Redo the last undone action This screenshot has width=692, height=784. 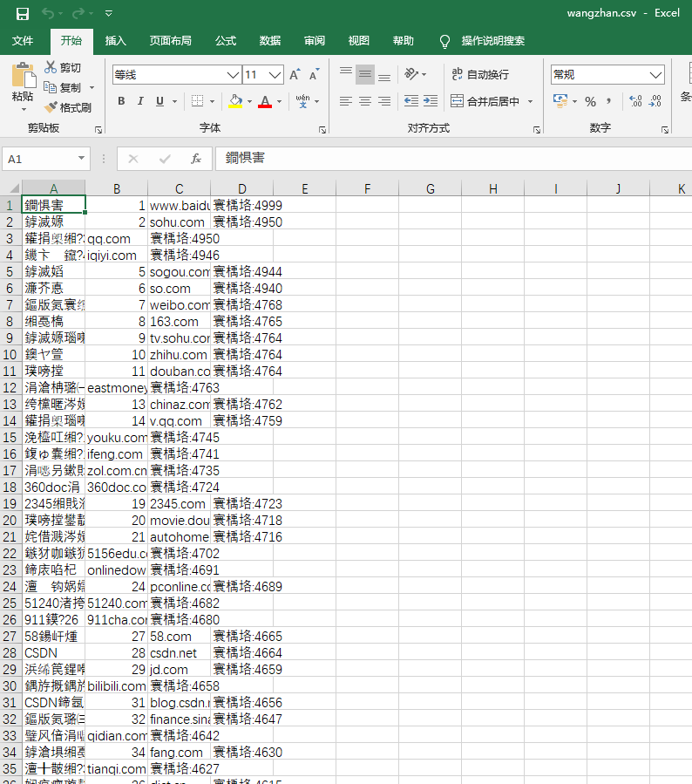78,13
